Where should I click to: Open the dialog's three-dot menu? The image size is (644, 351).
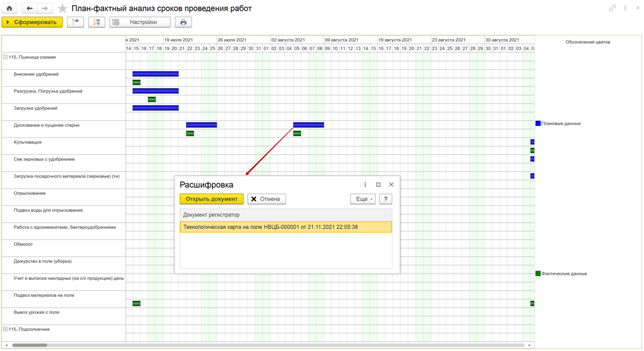[365, 185]
